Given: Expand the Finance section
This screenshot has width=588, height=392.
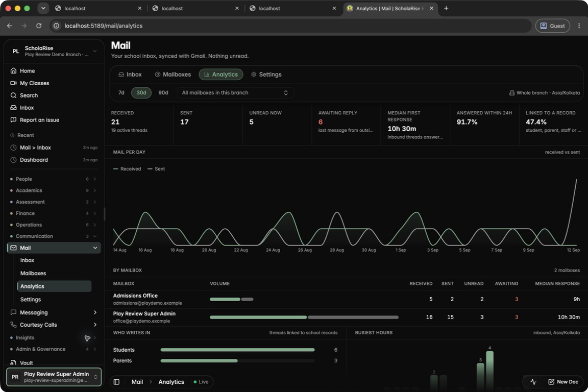Looking at the screenshot, I should coord(54,213).
